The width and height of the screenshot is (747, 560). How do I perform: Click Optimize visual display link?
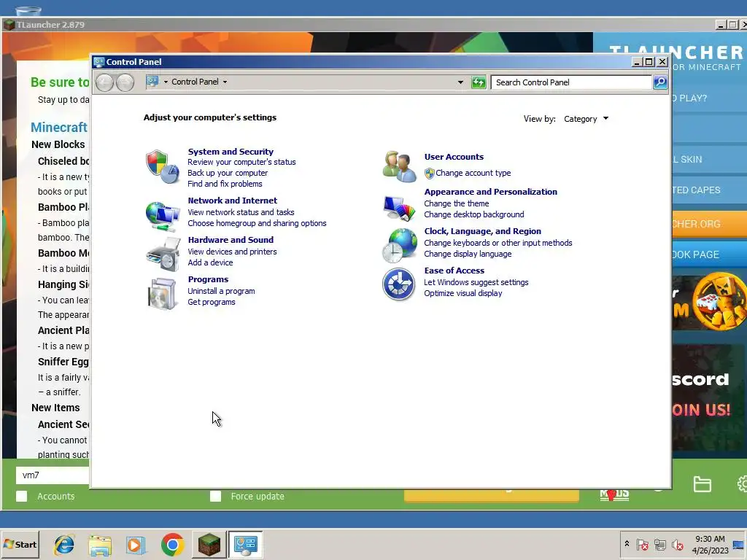click(x=463, y=293)
